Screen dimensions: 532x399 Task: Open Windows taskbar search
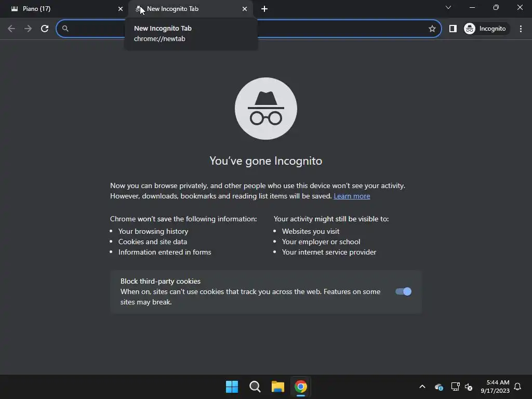coord(255,387)
